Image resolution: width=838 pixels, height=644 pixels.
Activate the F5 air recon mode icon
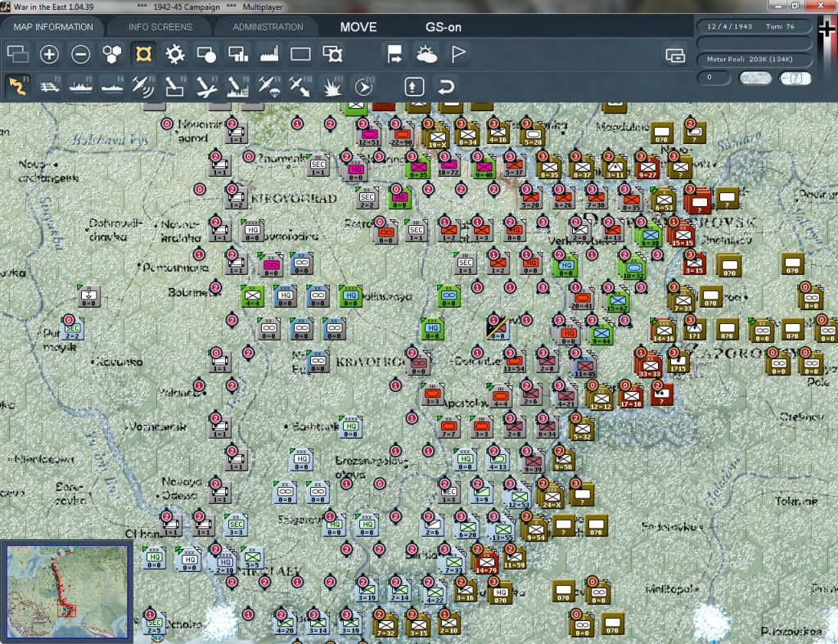coord(143,87)
